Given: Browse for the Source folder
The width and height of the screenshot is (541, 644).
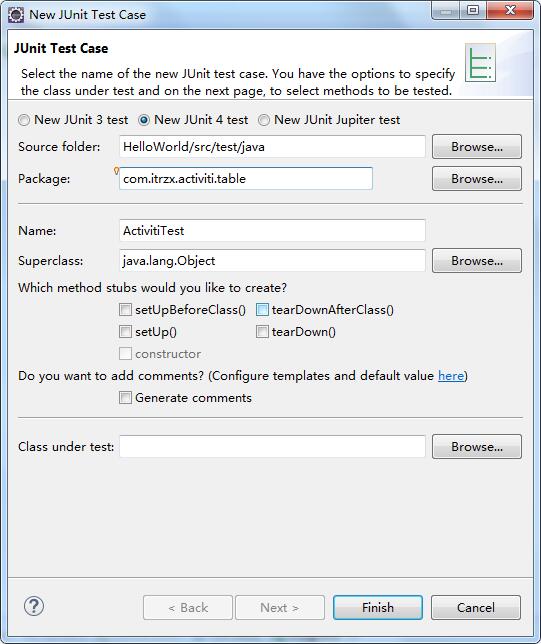Looking at the screenshot, I should click(x=477, y=147).
